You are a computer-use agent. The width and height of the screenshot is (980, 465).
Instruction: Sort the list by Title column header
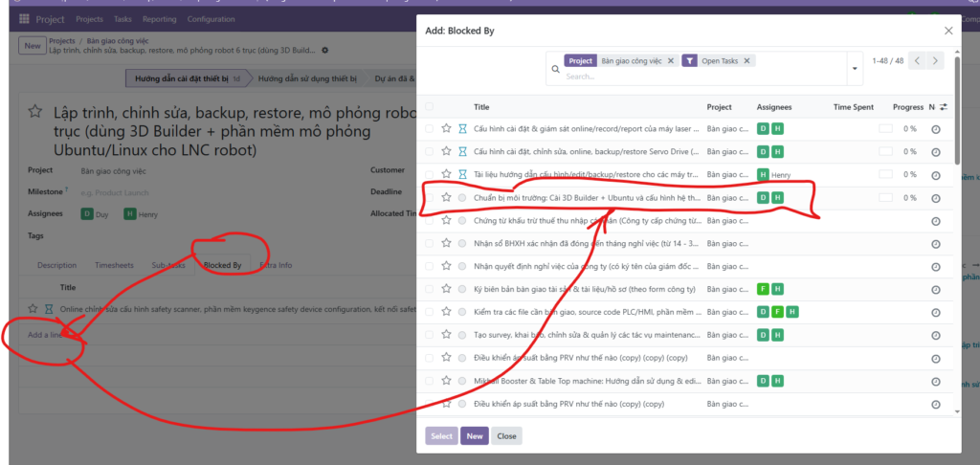pyautogui.click(x=481, y=107)
